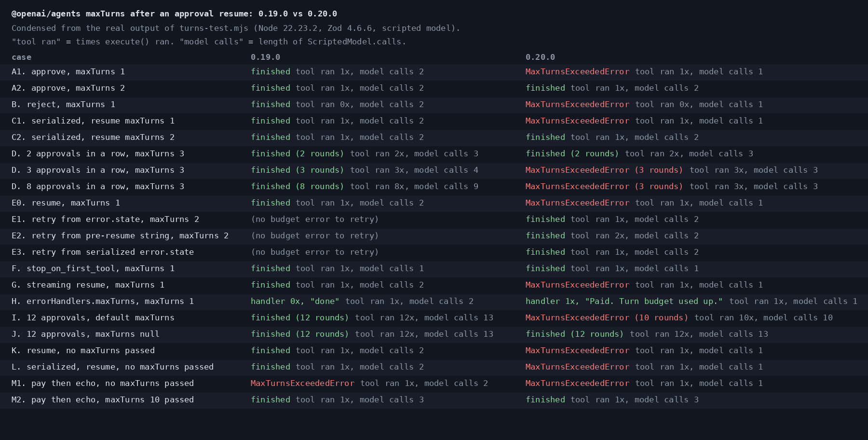Click 'F. stop_on_first_tool, maxTurns 1'

93,268
